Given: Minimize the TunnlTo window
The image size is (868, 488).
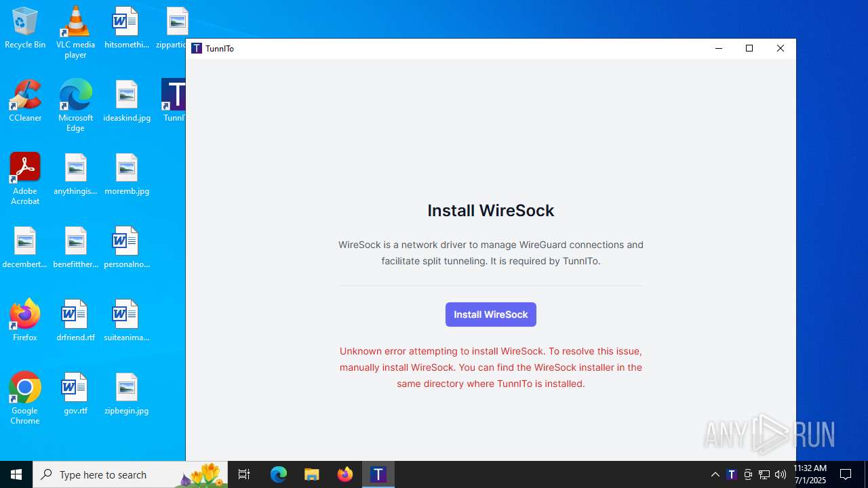Looking at the screenshot, I should point(719,48).
